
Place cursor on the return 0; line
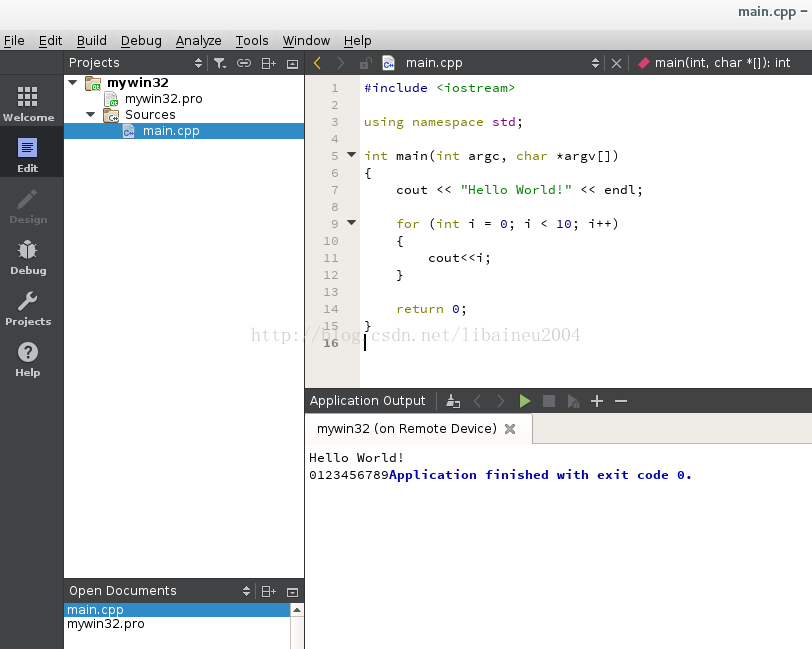(431, 309)
